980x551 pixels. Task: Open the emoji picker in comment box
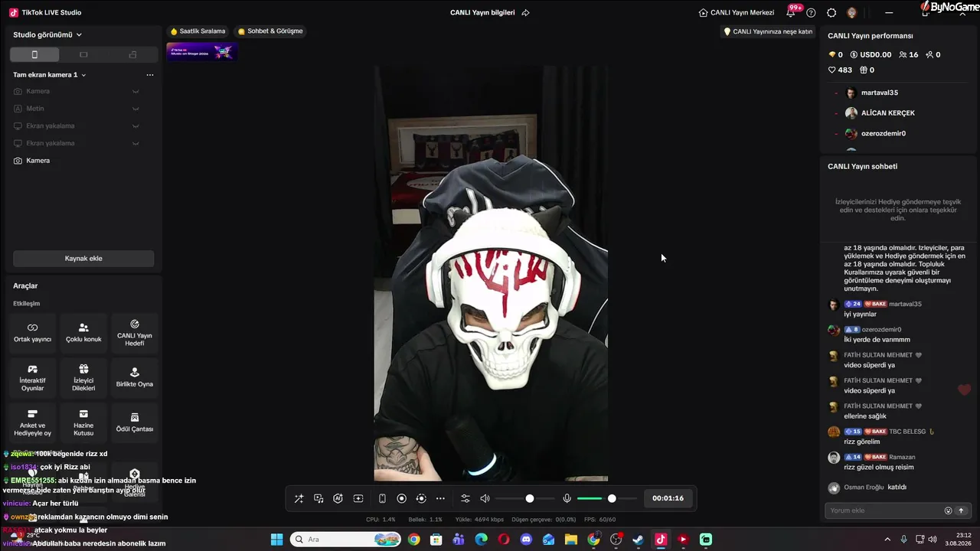948,510
